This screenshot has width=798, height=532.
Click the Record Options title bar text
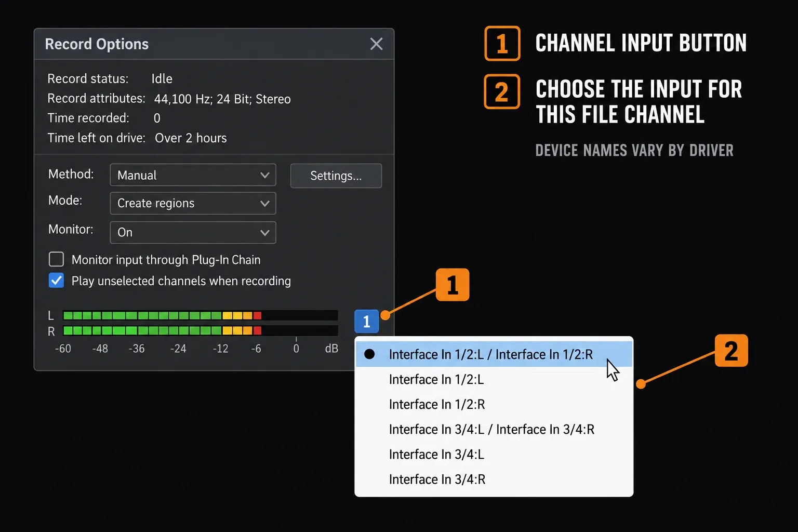tap(97, 44)
